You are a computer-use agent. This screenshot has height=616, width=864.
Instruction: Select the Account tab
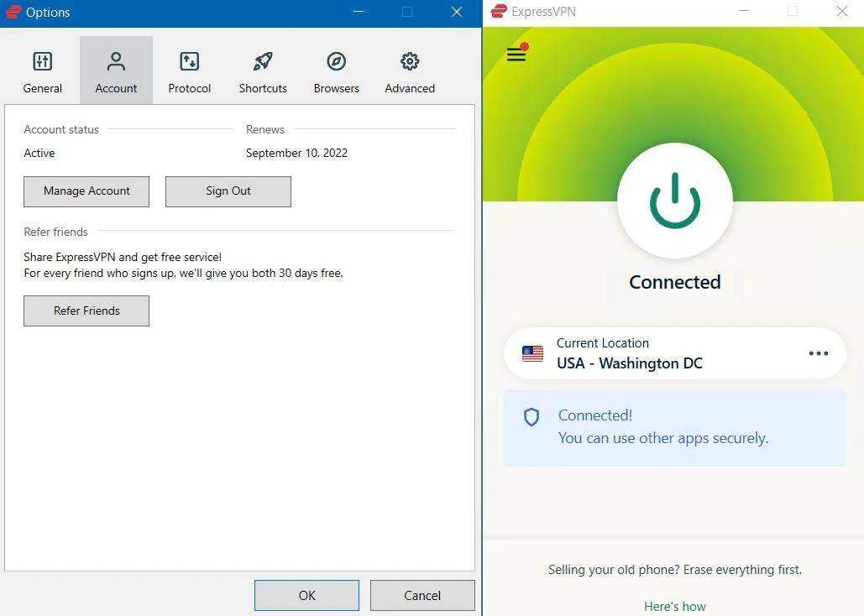[116, 71]
